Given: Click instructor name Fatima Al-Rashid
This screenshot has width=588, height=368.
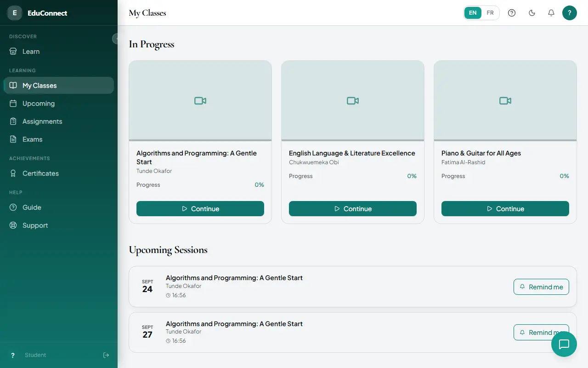Looking at the screenshot, I should coord(463,162).
